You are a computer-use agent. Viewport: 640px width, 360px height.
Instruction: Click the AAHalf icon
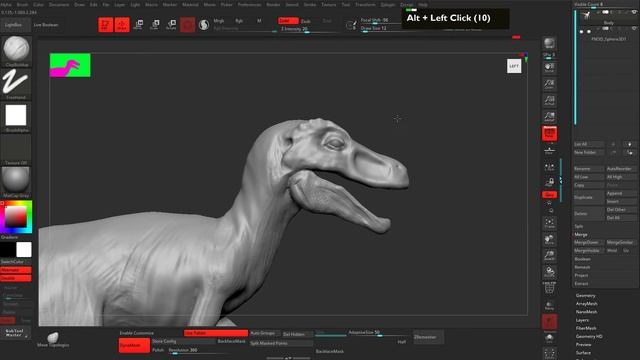(x=549, y=117)
